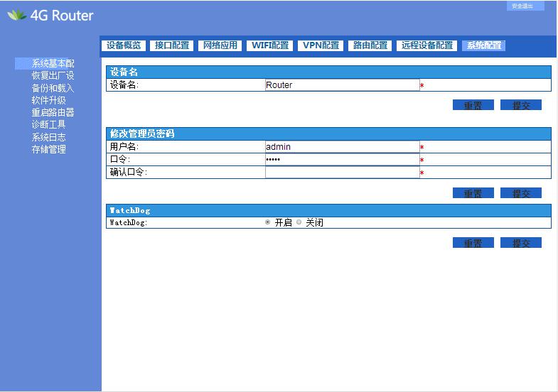Click the 用户名 input field
The image size is (558, 392).
point(342,147)
